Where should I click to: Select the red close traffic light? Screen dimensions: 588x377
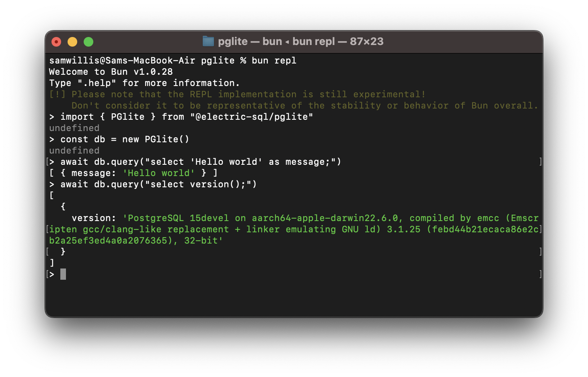point(56,41)
